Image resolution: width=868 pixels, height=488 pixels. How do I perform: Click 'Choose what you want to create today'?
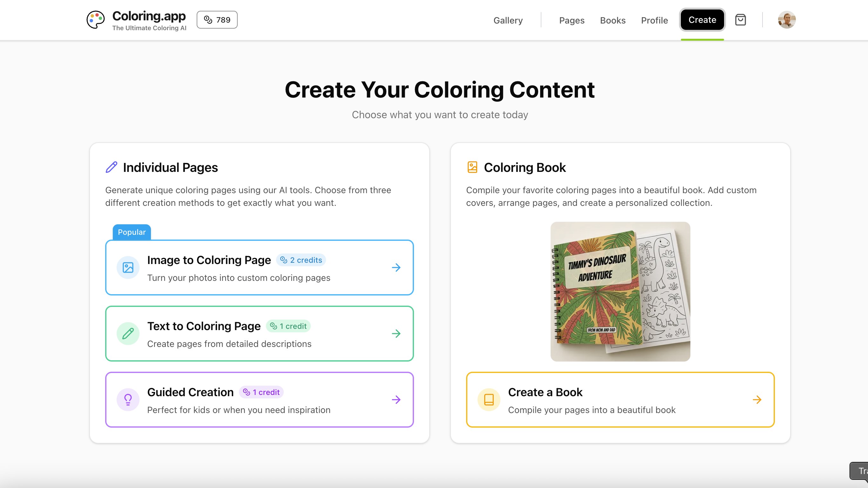click(x=440, y=115)
